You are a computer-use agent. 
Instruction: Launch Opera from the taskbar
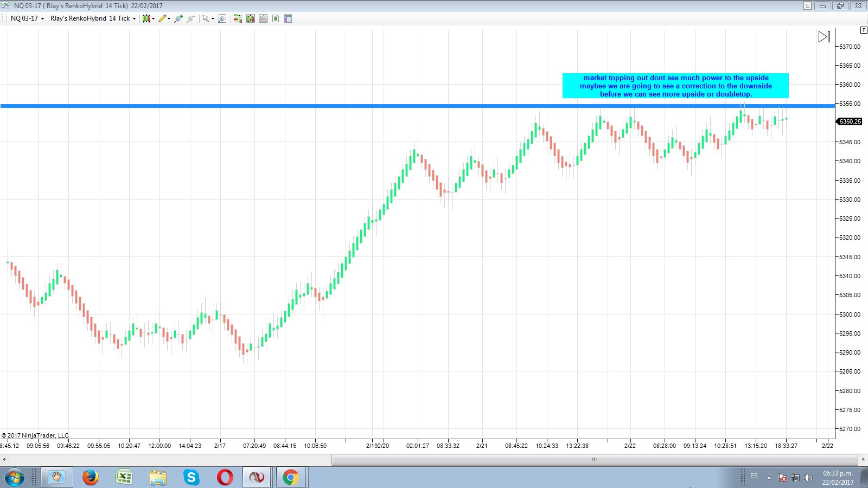(x=225, y=478)
